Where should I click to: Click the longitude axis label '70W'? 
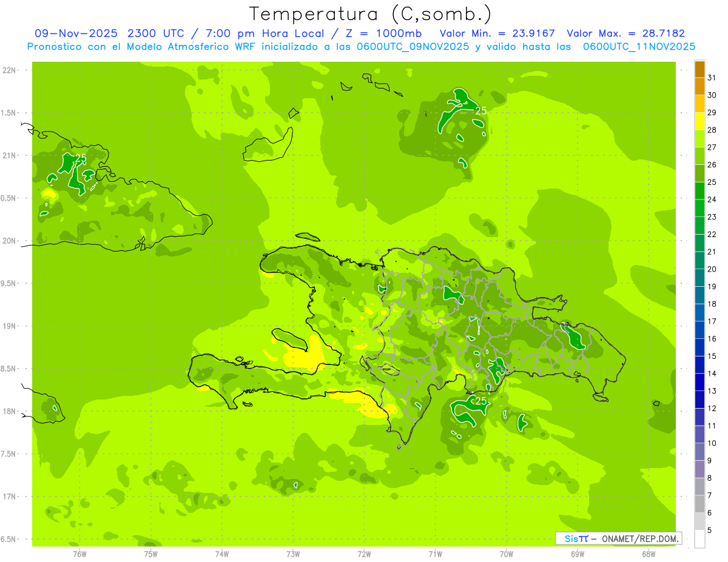click(507, 554)
